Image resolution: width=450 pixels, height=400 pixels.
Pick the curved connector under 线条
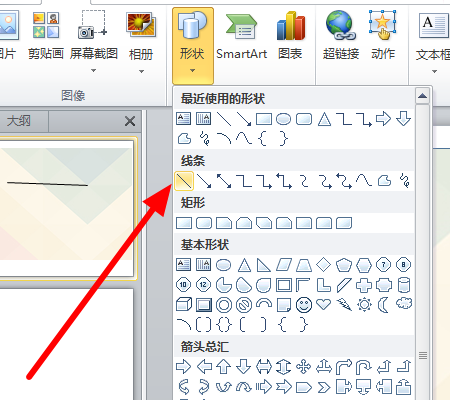pyautogui.click(x=304, y=181)
